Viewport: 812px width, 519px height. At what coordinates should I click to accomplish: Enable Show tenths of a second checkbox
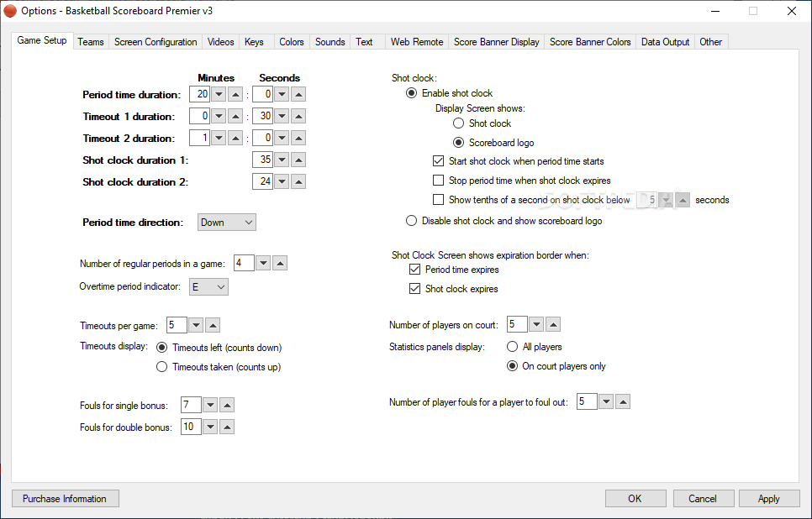click(438, 199)
